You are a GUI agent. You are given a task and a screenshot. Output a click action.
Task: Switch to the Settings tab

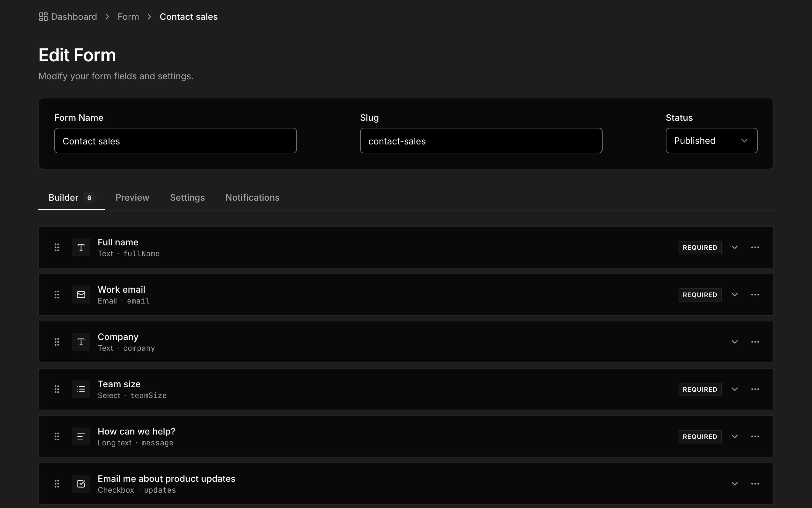click(187, 197)
